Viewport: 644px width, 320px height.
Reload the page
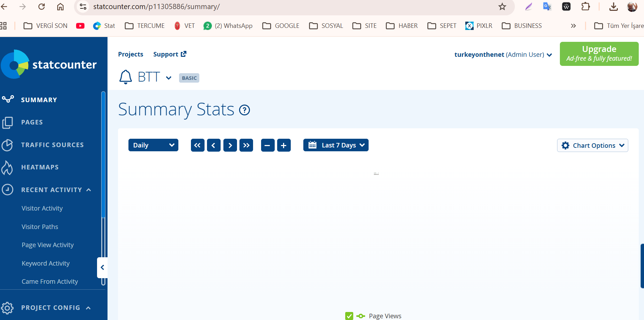click(42, 7)
